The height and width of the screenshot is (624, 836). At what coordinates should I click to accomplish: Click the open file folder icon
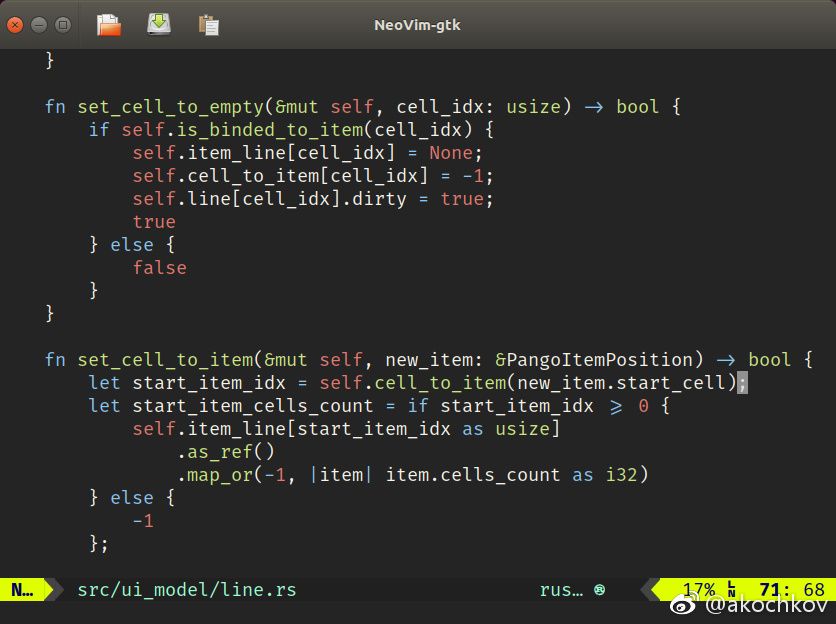tap(109, 25)
